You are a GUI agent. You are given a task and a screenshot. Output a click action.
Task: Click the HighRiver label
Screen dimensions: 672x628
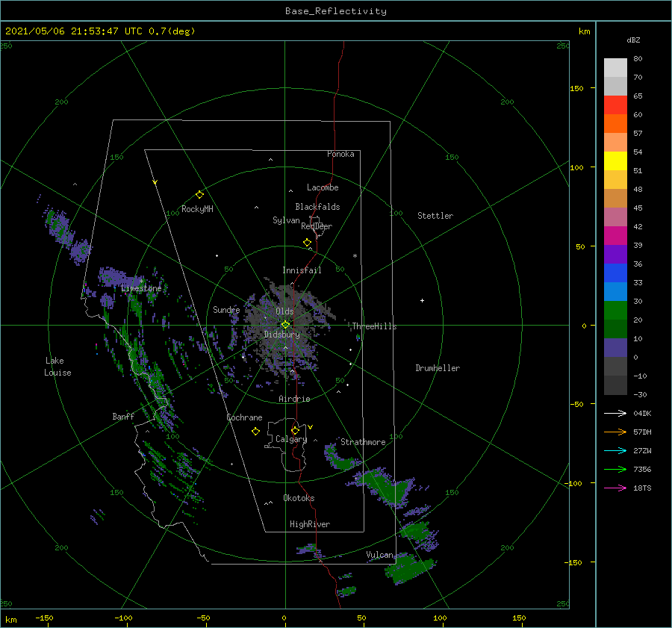pyautogui.click(x=310, y=524)
